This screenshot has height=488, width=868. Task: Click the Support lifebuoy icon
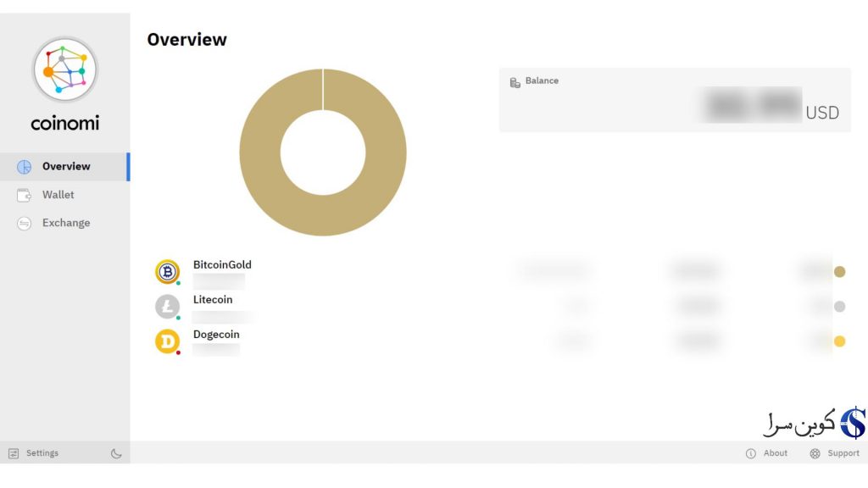coord(815,454)
